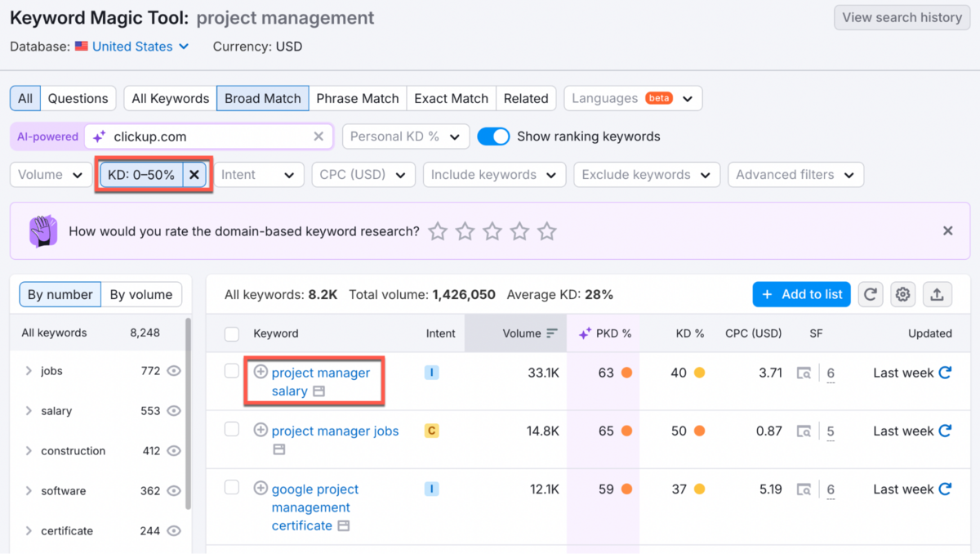Screen dimensions: 980x554
Task: Open Languages beta dropdown
Action: (633, 99)
